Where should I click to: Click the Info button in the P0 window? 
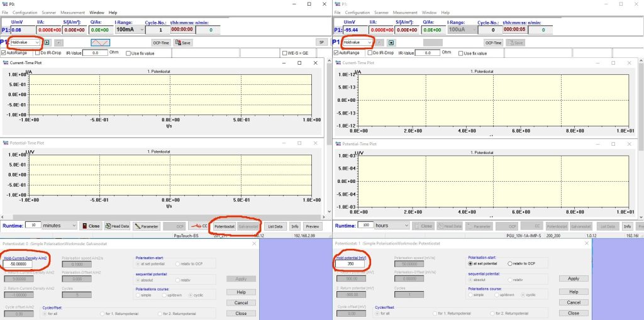(x=295, y=226)
